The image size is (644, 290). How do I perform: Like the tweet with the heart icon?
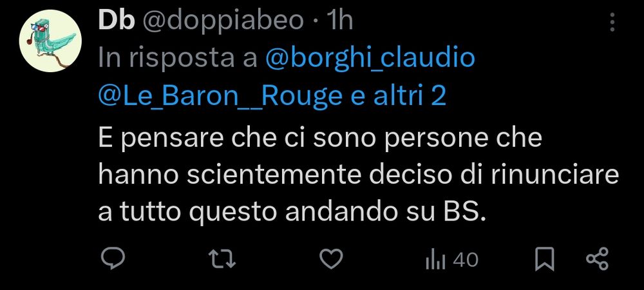tap(331, 260)
